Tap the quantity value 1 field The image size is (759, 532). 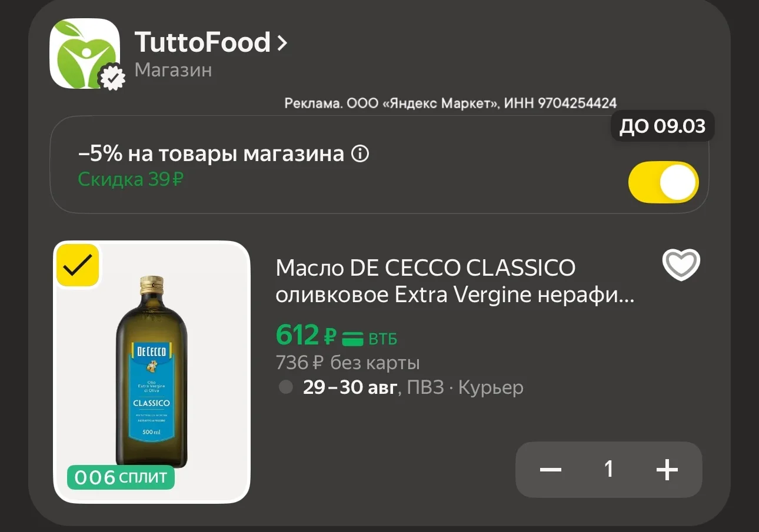pos(609,470)
